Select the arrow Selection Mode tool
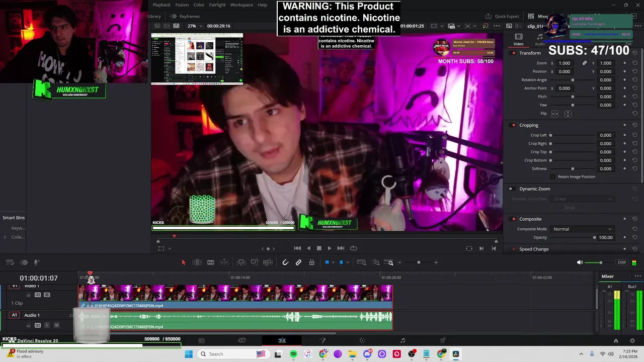 (183, 262)
